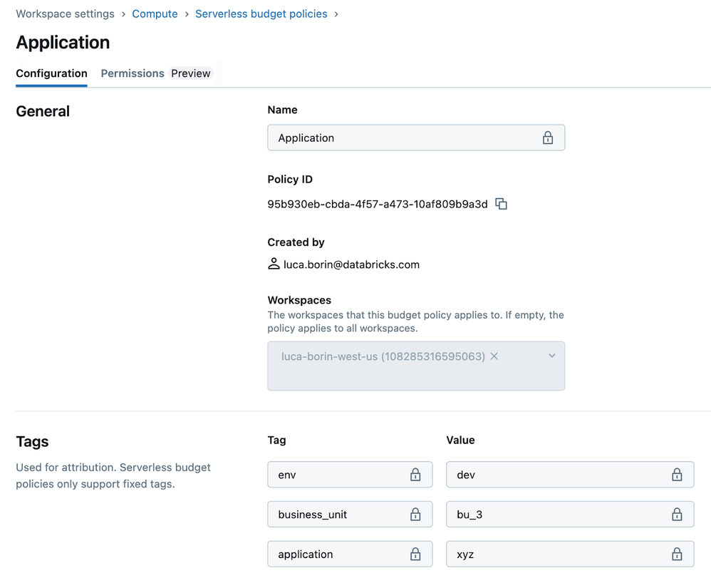Screen dimensions: 711x588
Task: Click lock icon on business_unit tag field
Action: [415, 515]
